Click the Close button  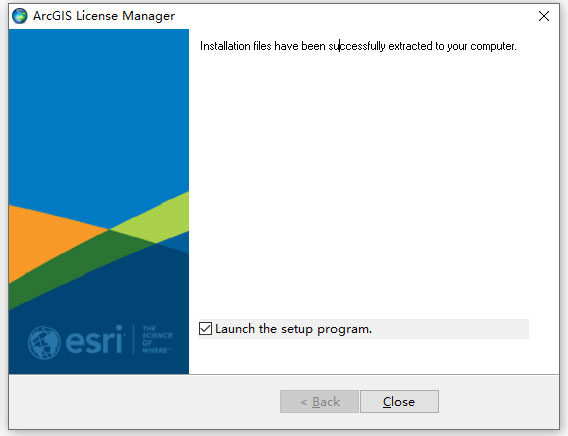[399, 402]
